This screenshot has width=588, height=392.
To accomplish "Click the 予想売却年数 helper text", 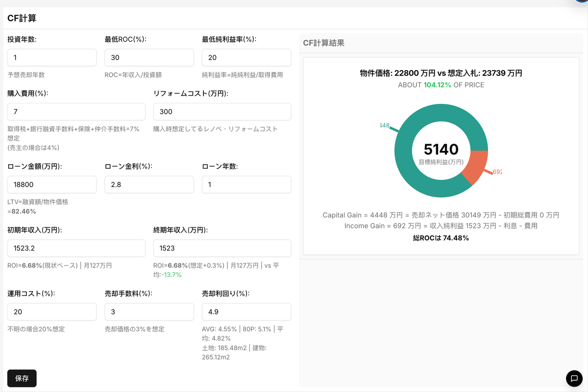I will 26,75.
